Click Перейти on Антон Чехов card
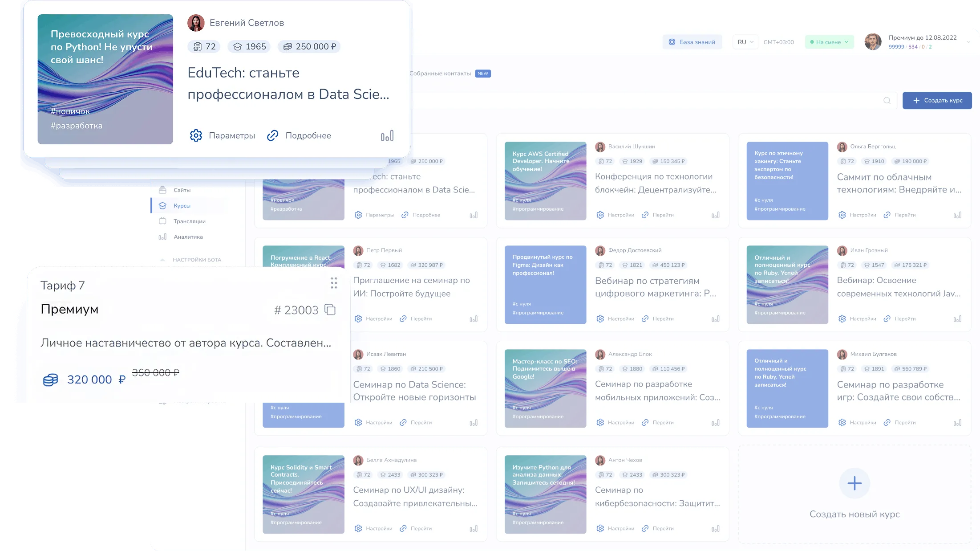Screen dimensions: 980x551 658,529
